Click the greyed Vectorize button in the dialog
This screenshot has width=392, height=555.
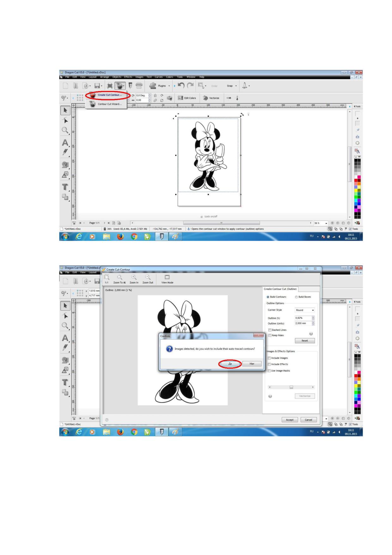coord(305,396)
